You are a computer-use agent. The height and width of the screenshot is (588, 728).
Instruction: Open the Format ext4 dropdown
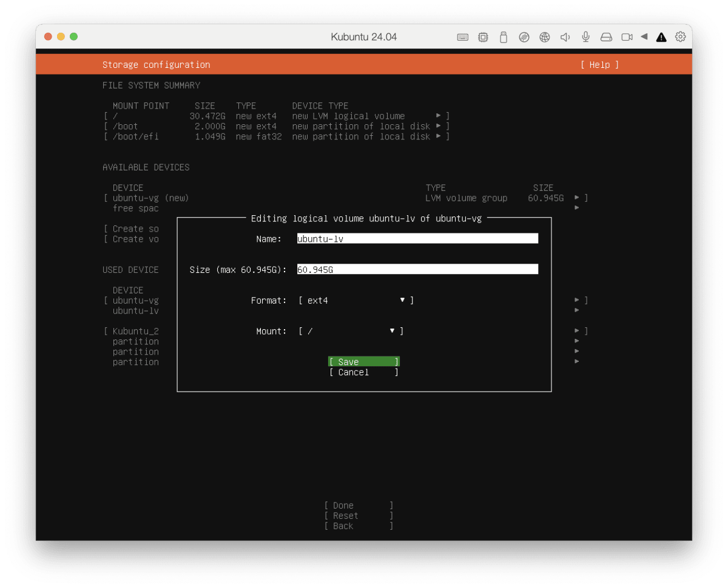(356, 300)
